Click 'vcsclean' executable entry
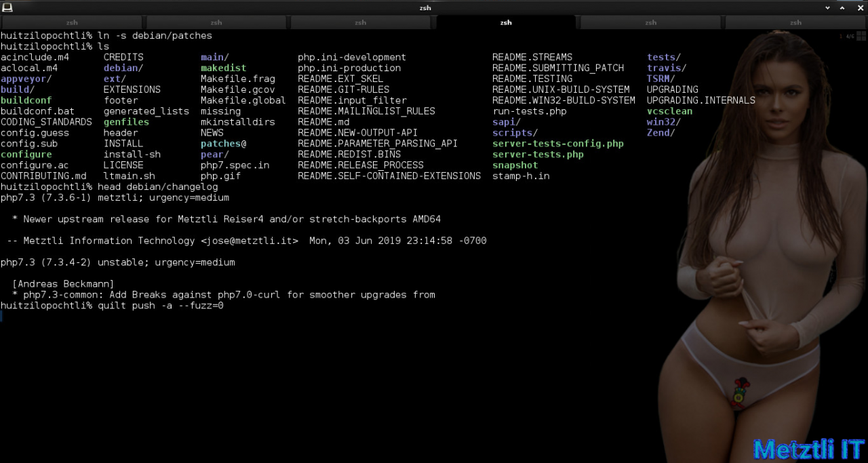Viewport: 868px width, 463px height. coord(670,111)
